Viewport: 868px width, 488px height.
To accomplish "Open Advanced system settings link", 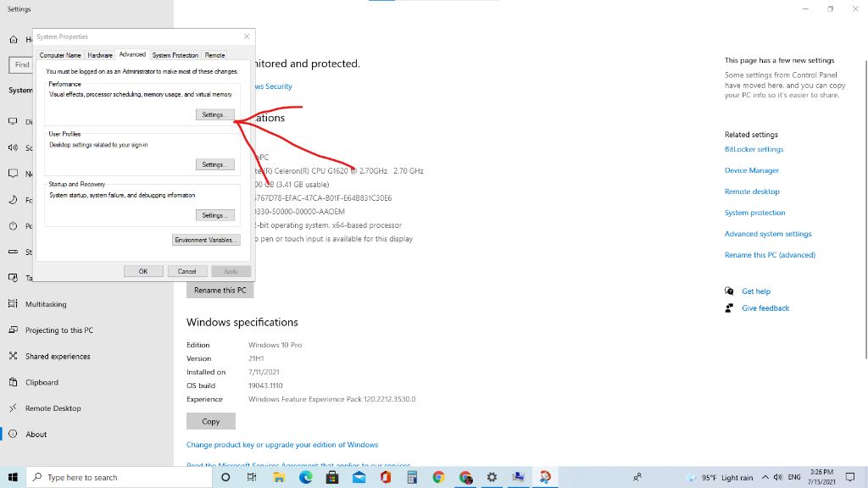I will 768,234.
